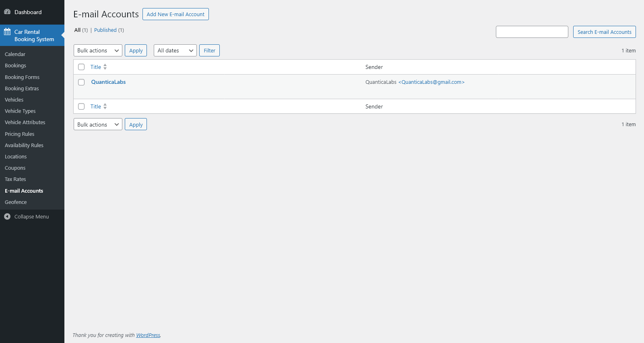Click the Dashboard gauge icon
The width and height of the screenshot is (644, 343).
click(x=7, y=12)
